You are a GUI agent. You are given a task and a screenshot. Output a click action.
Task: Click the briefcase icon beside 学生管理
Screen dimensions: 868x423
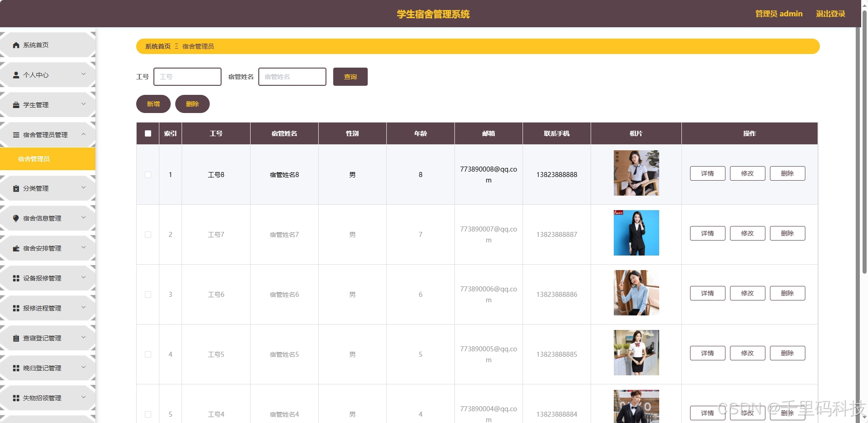[x=16, y=105]
